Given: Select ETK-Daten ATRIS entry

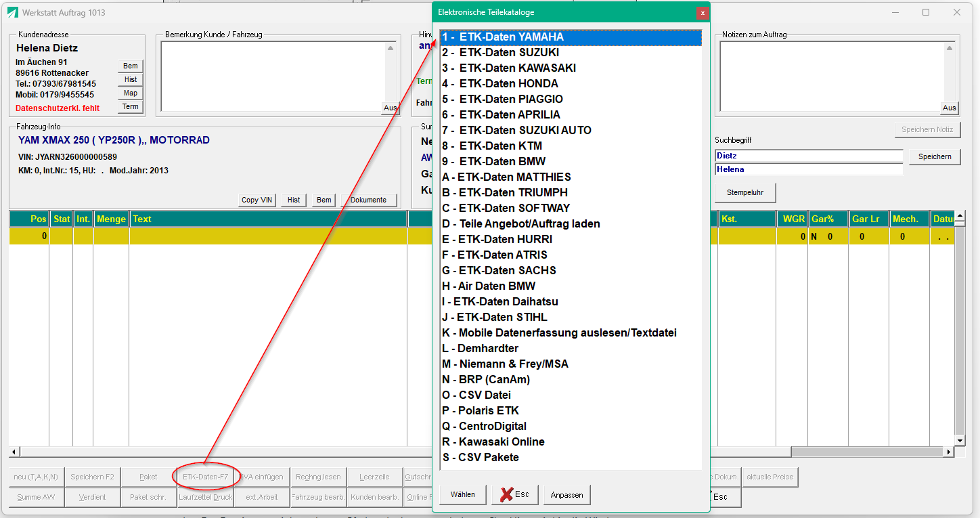Looking at the screenshot, I should pyautogui.click(x=571, y=255).
